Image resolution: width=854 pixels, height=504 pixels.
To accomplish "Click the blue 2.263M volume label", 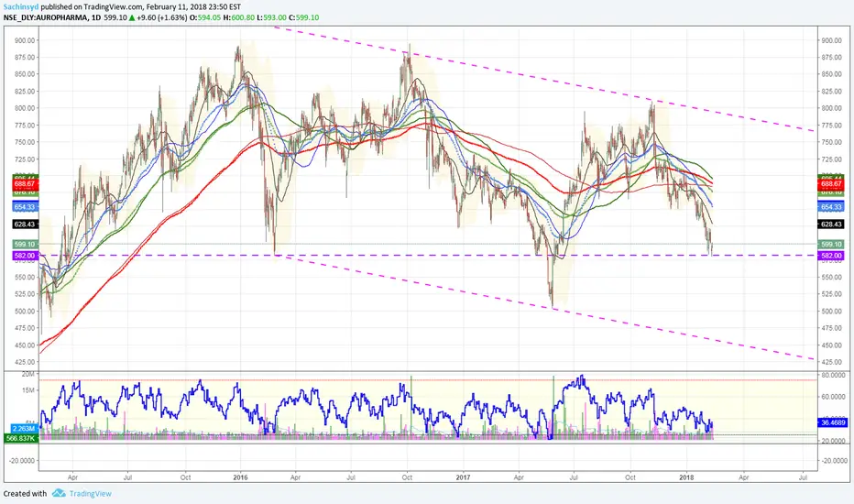I will 25,429.
